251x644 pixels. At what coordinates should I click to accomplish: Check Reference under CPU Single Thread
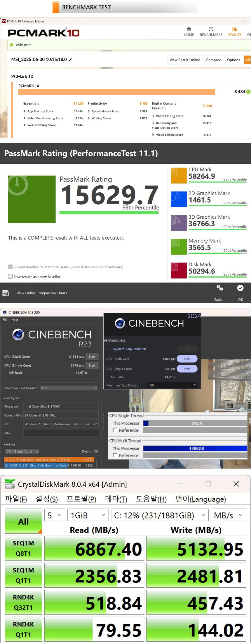(x=115, y=430)
